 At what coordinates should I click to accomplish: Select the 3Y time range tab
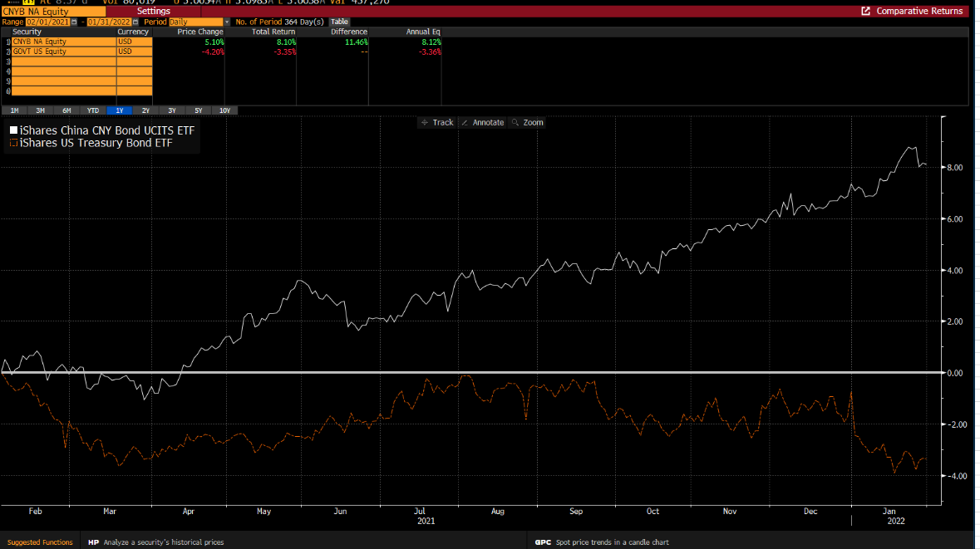(x=172, y=110)
